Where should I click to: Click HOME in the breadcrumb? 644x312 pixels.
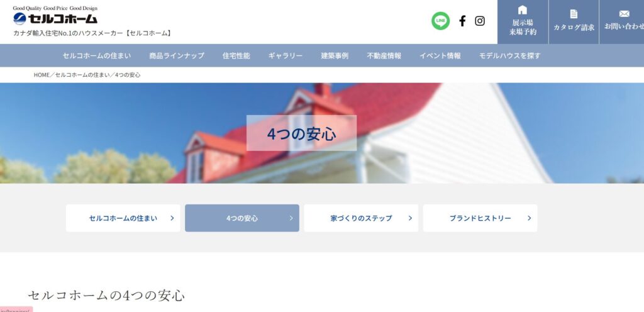pyautogui.click(x=42, y=75)
